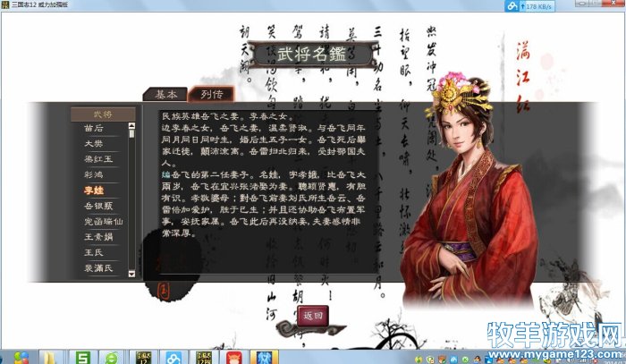
Task: Select 岳银瓶 in the officer list
Action: coord(98,206)
